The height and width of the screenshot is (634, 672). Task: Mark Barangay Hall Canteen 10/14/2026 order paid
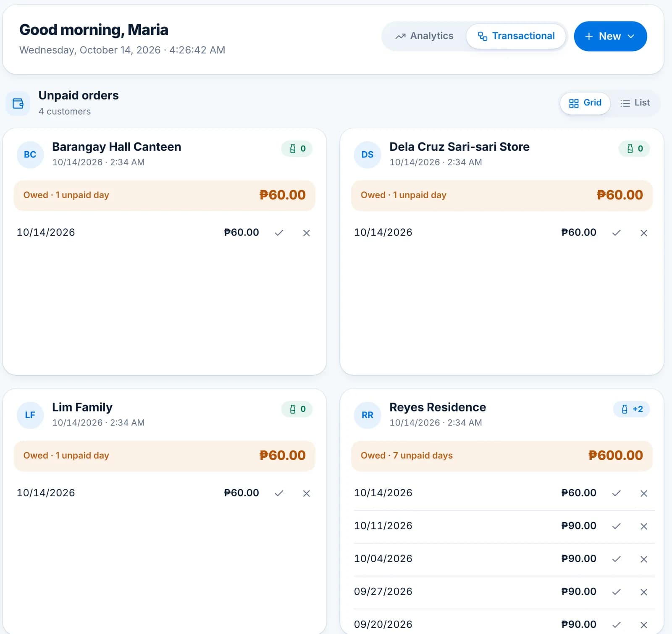point(279,233)
